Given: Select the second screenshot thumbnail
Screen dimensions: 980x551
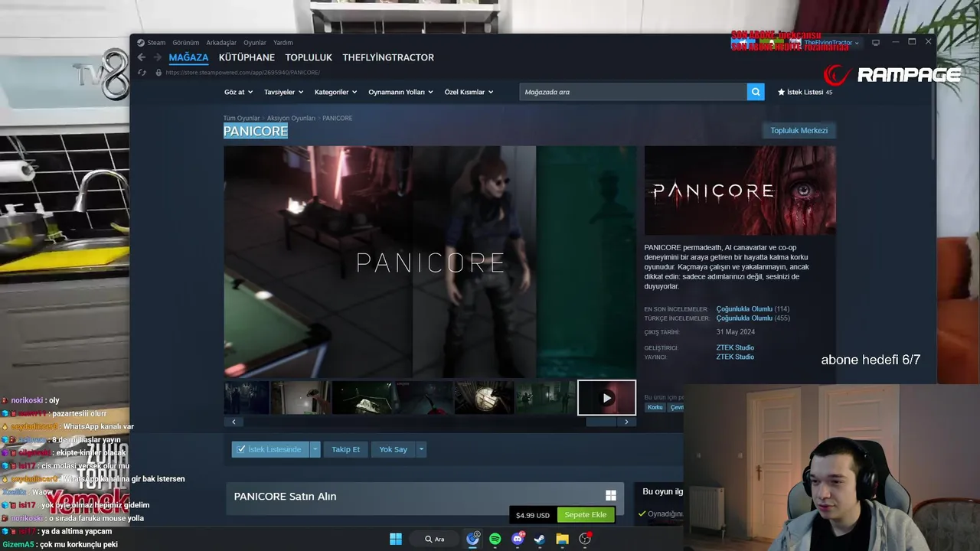Looking at the screenshot, I should point(300,398).
